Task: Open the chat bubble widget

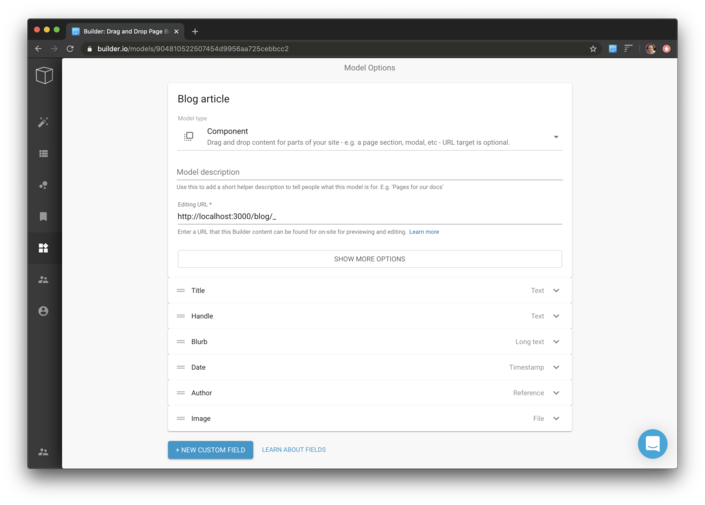Action: tap(652, 444)
